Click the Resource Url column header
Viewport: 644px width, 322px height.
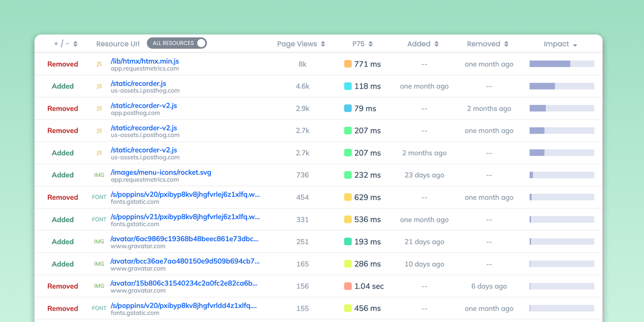pos(118,44)
